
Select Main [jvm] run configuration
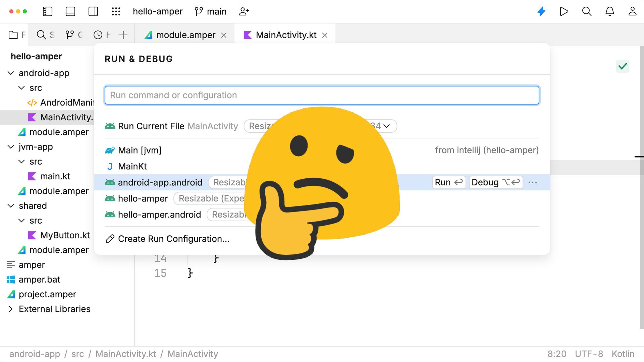click(322, 150)
